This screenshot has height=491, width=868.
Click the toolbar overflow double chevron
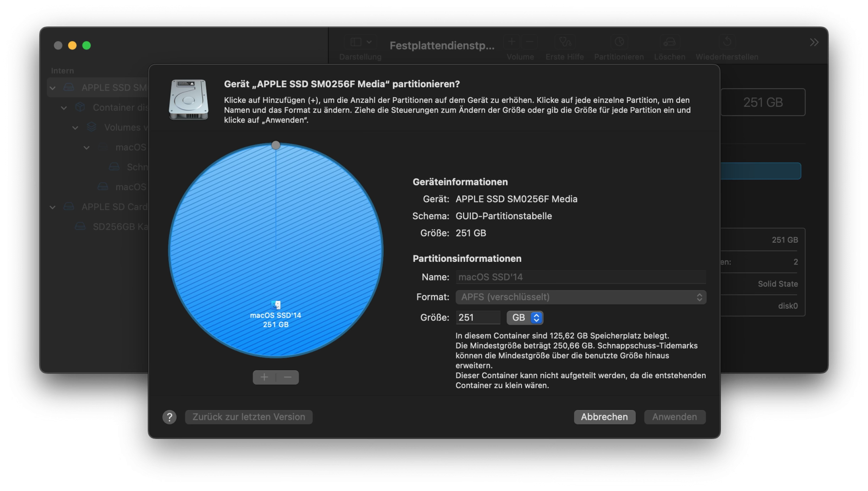814,42
